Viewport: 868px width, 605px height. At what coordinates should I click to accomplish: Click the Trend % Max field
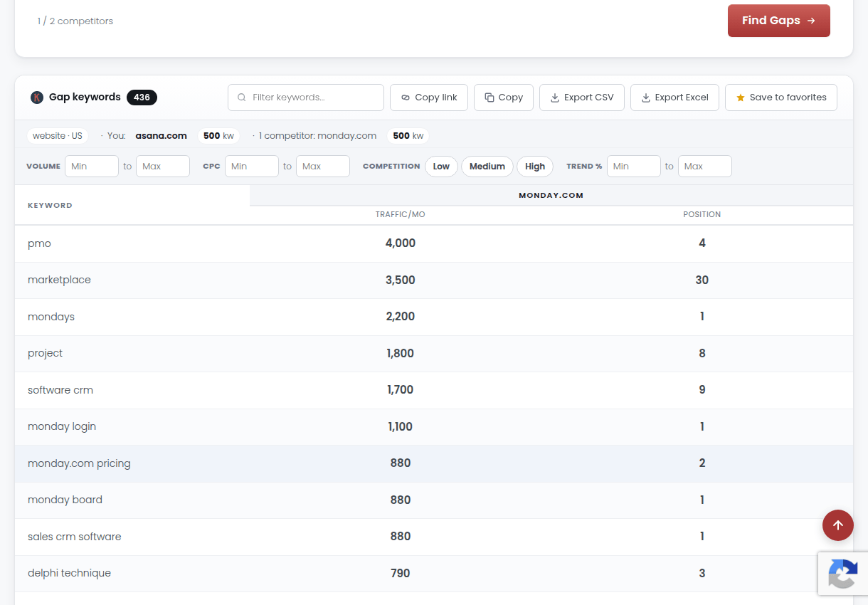point(705,167)
